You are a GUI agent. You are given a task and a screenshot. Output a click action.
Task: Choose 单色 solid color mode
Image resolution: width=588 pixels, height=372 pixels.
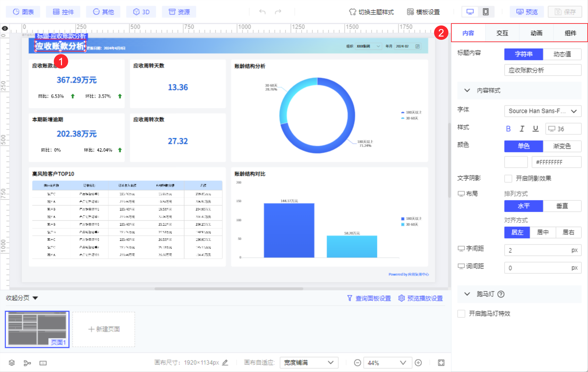tap(524, 146)
